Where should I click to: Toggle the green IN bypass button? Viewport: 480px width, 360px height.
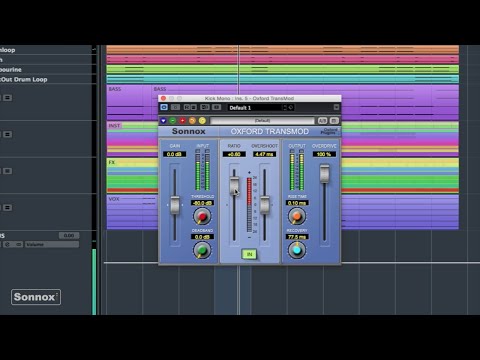click(x=249, y=254)
